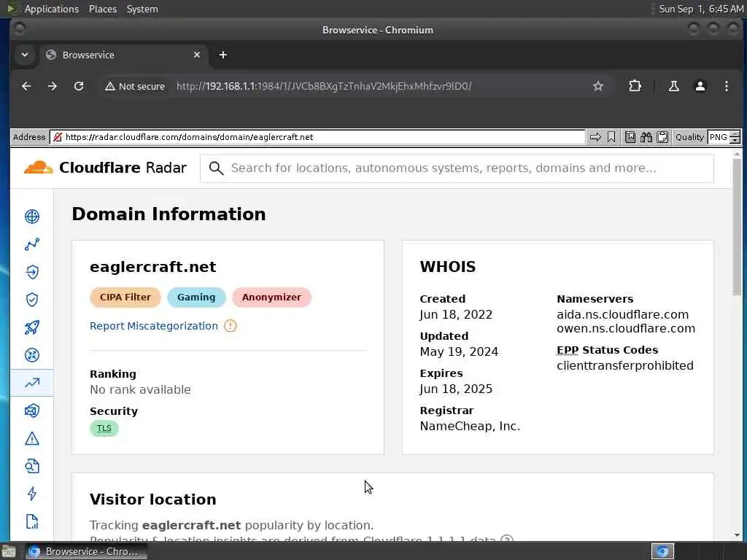This screenshot has height=560, width=747.
Task: Click the Browservice bookmarks list icon
Action: (x=630, y=137)
